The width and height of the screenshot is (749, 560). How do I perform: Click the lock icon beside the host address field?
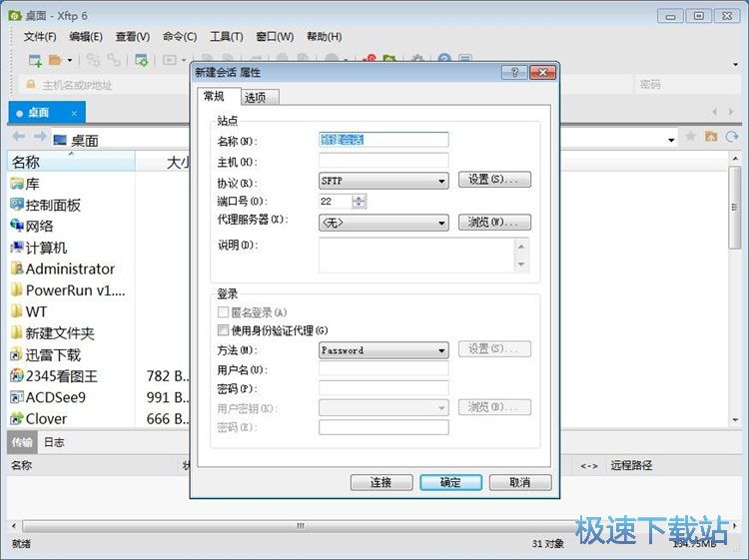click(x=31, y=85)
